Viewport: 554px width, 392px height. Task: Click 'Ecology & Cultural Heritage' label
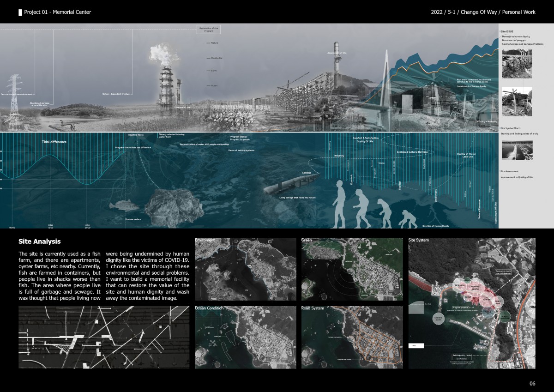412,152
